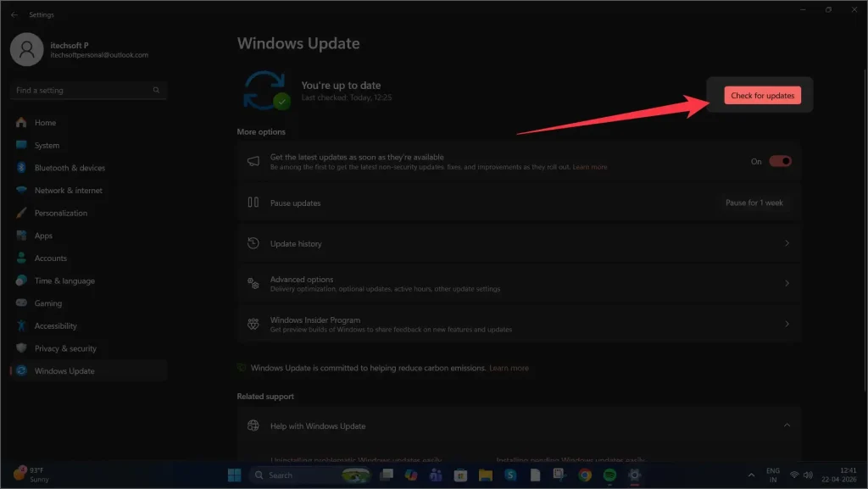Open Bluetooth & devices category
Screen dimensions: 868x489
click(88, 168)
